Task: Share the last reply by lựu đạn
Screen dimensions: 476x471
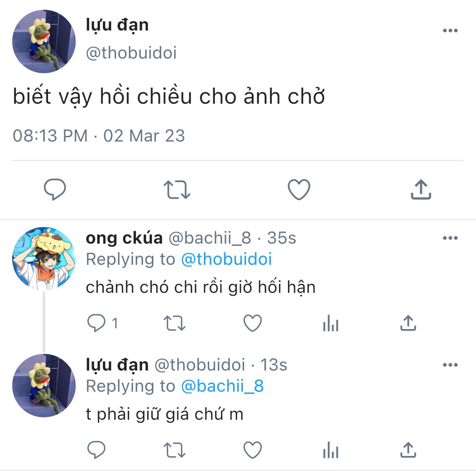Action: click(408, 449)
